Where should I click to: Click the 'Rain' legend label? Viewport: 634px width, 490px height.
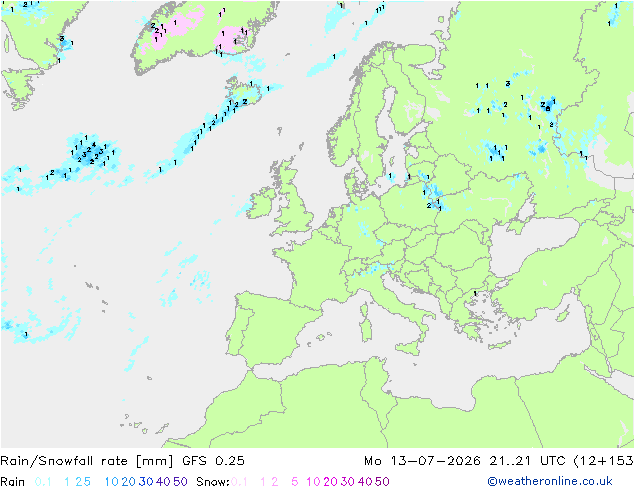(13, 482)
